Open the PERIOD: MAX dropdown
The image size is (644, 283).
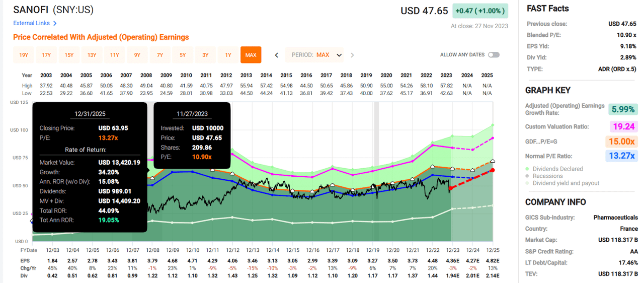click(x=315, y=55)
